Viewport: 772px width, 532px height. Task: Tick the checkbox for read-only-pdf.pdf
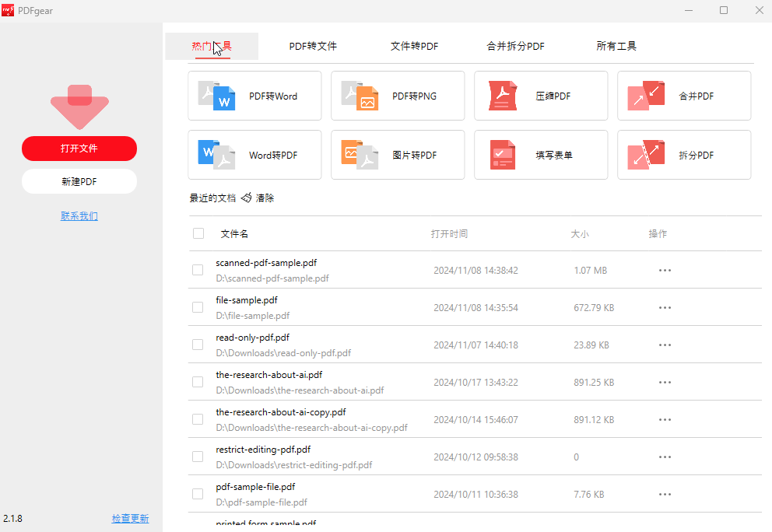pyautogui.click(x=198, y=345)
